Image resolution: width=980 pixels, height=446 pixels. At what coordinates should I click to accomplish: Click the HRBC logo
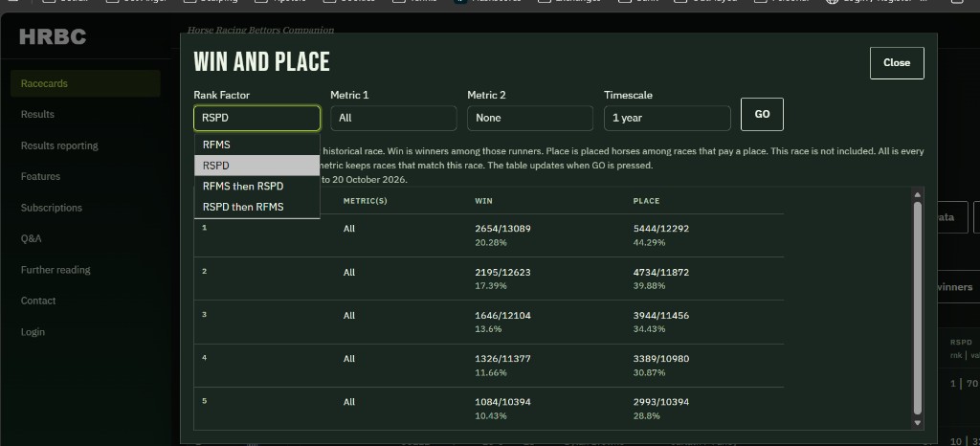(x=53, y=37)
